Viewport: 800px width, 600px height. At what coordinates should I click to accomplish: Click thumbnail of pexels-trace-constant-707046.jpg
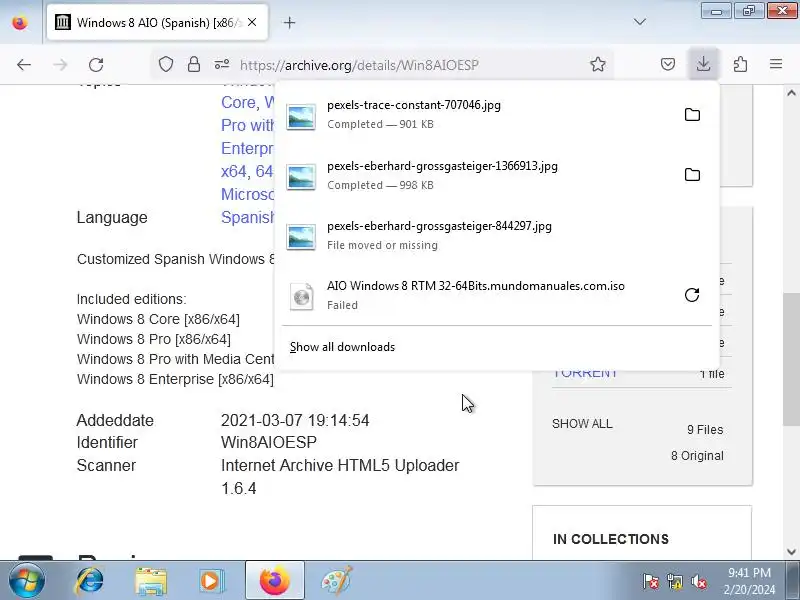[x=301, y=116]
